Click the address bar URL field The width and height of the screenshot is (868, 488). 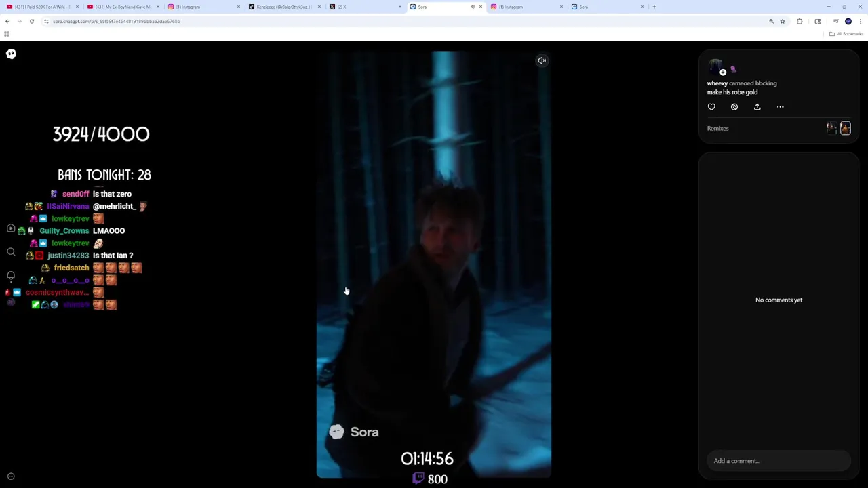point(407,21)
